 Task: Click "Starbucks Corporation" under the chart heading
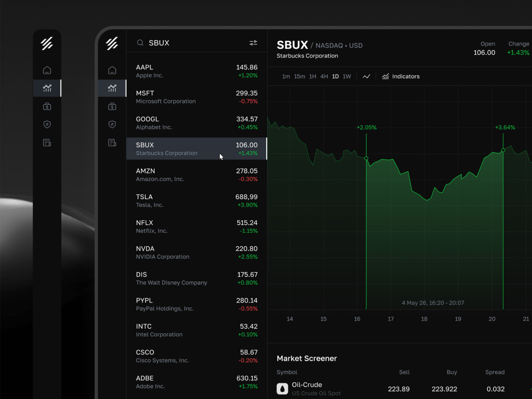click(x=307, y=56)
